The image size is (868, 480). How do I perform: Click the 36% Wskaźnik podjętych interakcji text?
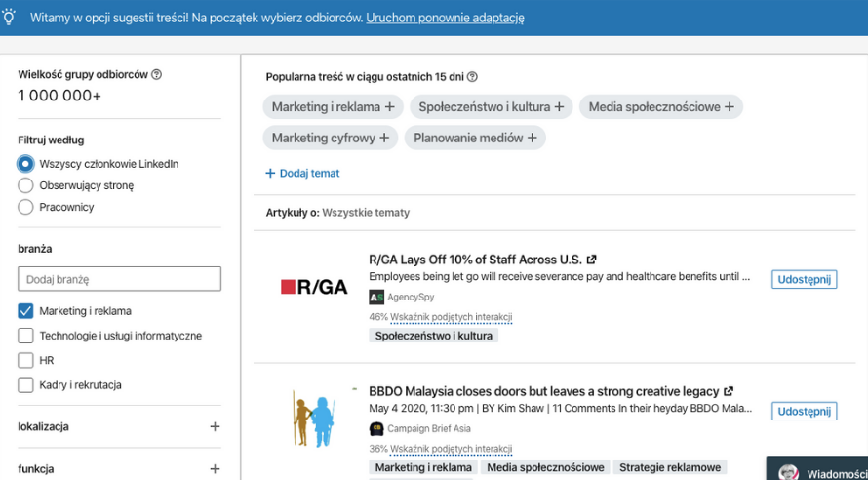tap(441, 449)
